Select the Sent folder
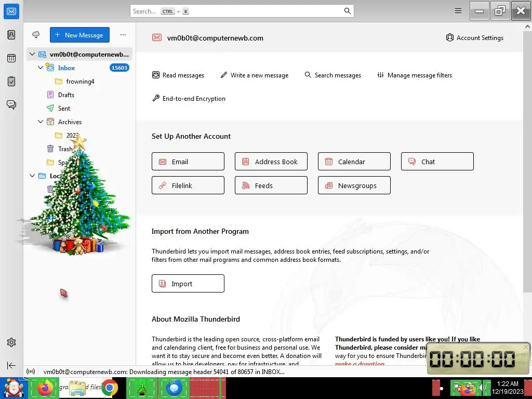This screenshot has height=399, width=532. click(79, 108)
